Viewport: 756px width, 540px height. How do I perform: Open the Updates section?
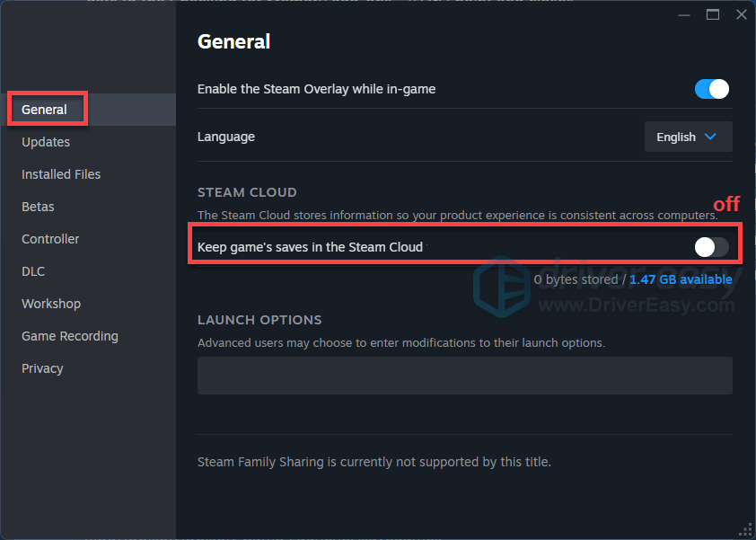click(x=46, y=142)
